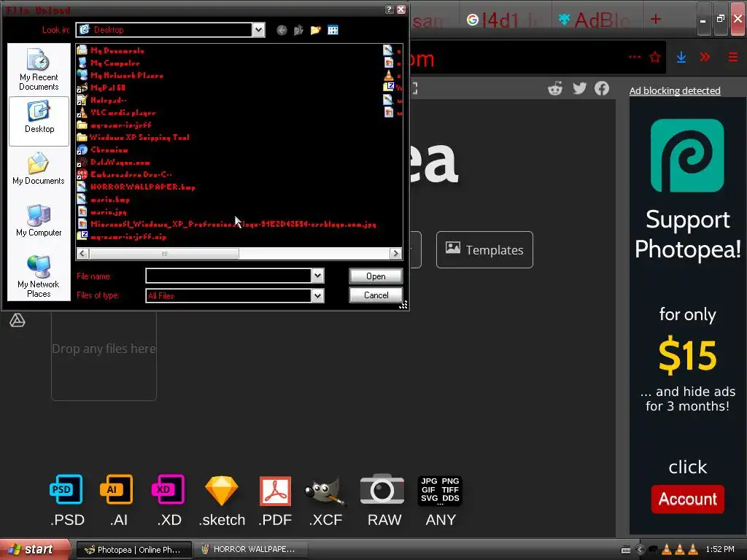Screen dimensions: 747x560
Task: Switch to Photopea taskbar window
Action: pyautogui.click(x=134, y=550)
